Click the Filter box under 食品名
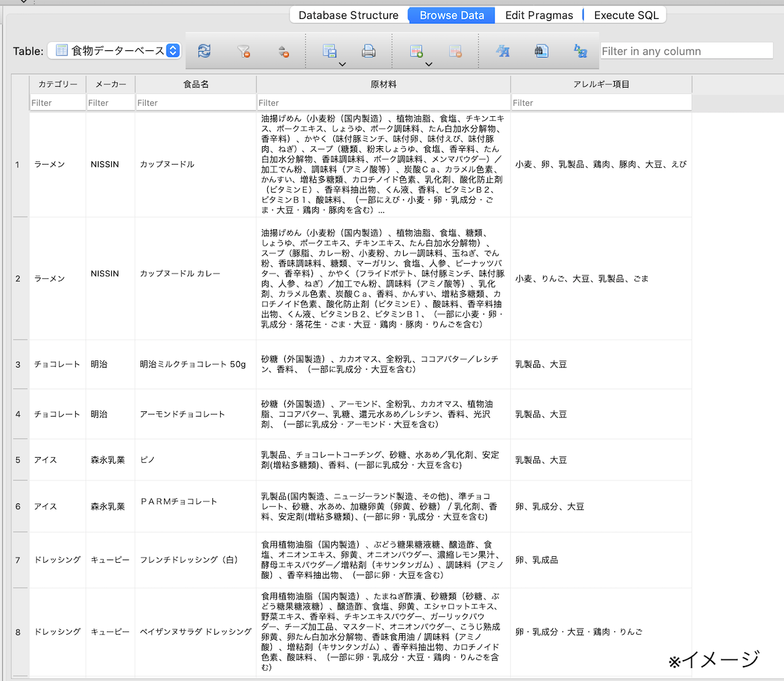Viewport: 784px width, 681px height. coord(196,103)
